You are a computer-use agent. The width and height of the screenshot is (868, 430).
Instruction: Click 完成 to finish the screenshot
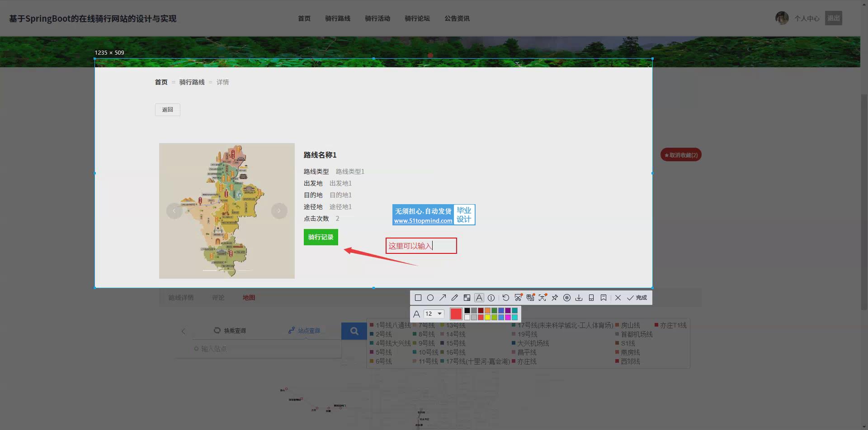[637, 298]
